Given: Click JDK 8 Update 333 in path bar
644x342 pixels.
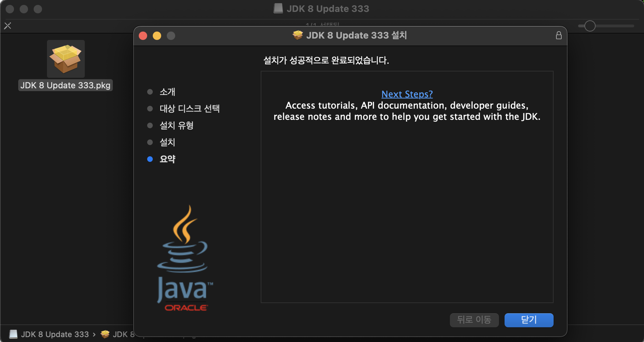Looking at the screenshot, I should [x=55, y=334].
